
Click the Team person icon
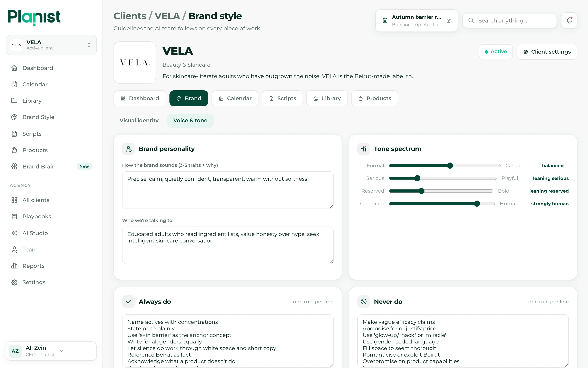tap(14, 249)
